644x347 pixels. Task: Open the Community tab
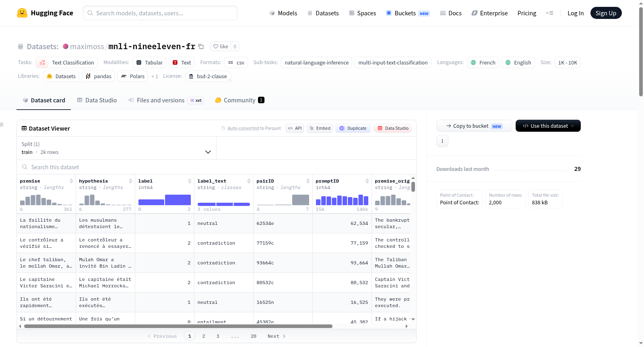[x=239, y=100]
